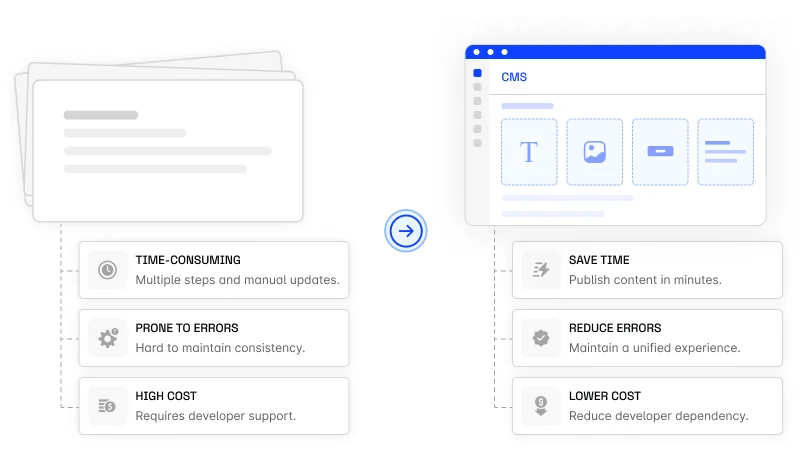Click the coin list icon beside High Cost

(107, 406)
